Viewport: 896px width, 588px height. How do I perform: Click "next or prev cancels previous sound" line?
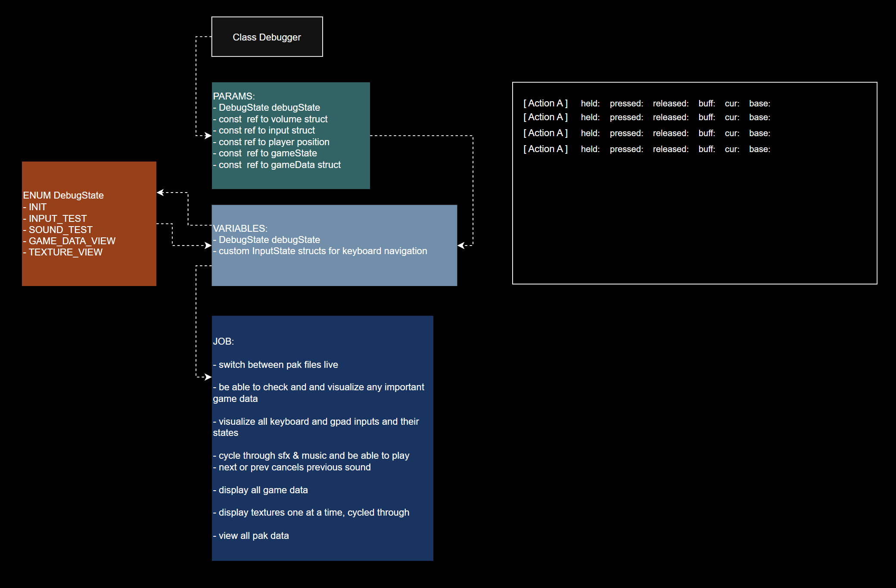[292, 467]
